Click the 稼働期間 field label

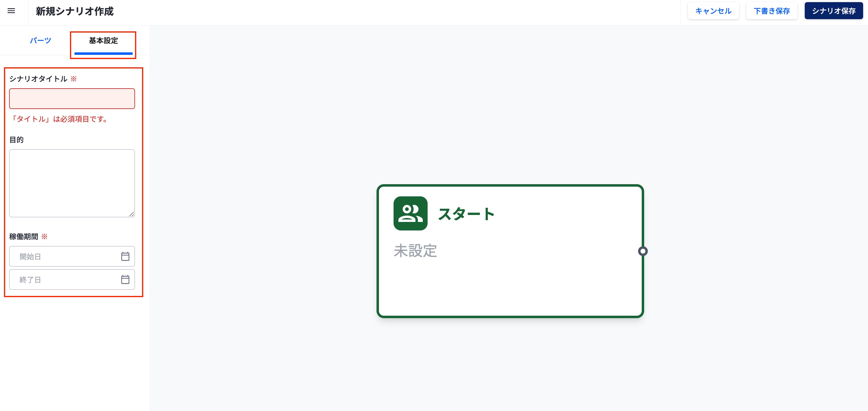pyautogui.click(x=24, y=237)
